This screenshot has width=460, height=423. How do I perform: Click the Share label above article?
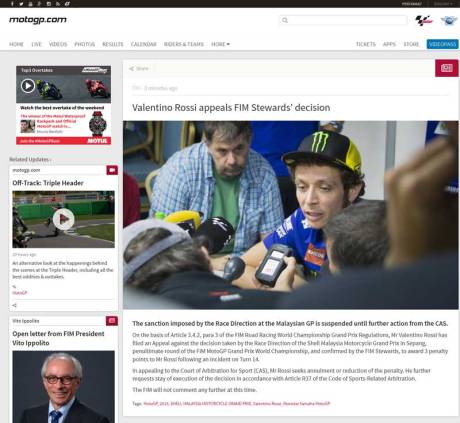tap(142, 69)
